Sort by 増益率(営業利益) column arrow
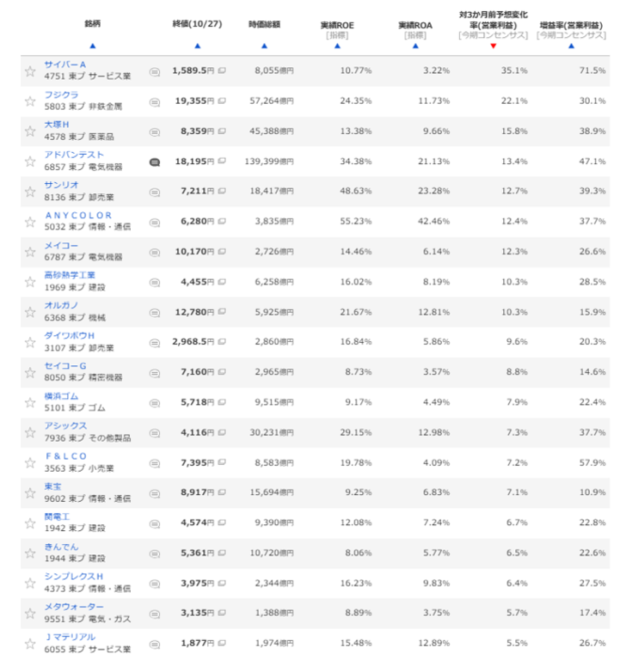626x672 pixels. 571,46
